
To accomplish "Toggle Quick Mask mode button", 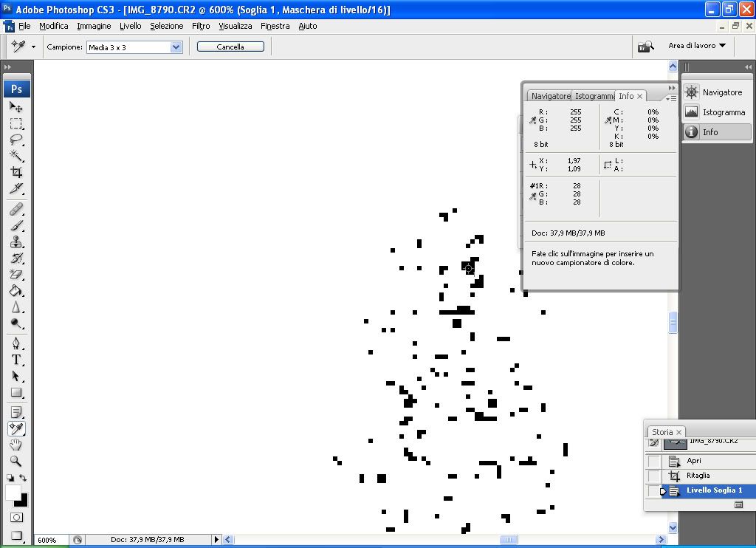I will (16, 518).
